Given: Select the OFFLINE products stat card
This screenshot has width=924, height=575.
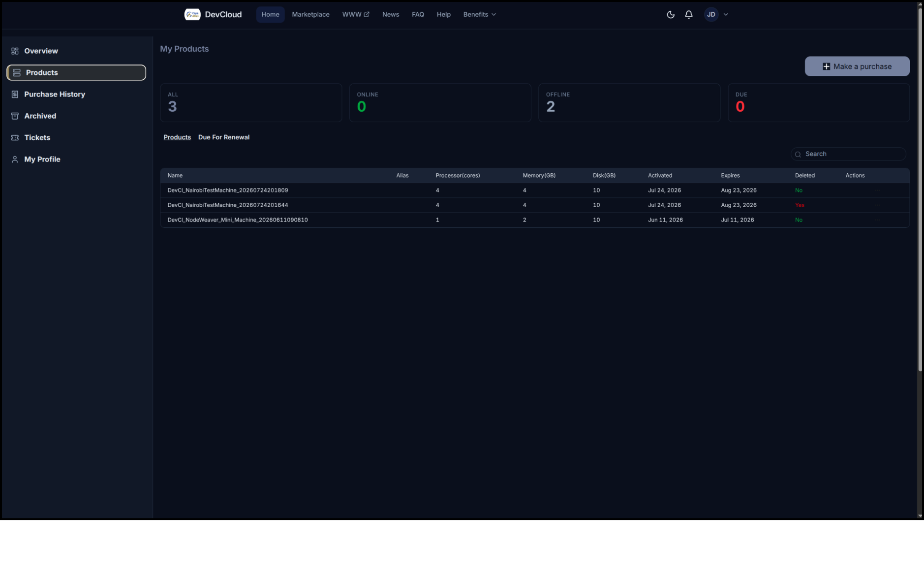Looking at the screenshot, I should point(629,102).
